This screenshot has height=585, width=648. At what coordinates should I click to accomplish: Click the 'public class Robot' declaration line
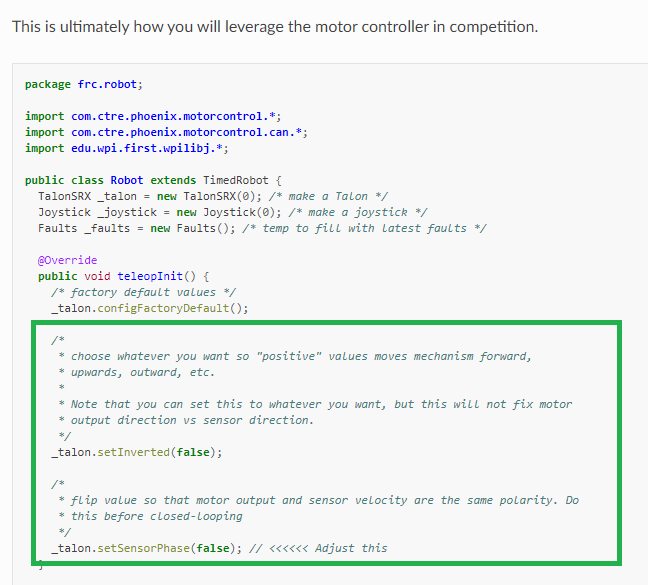point(153,180)
